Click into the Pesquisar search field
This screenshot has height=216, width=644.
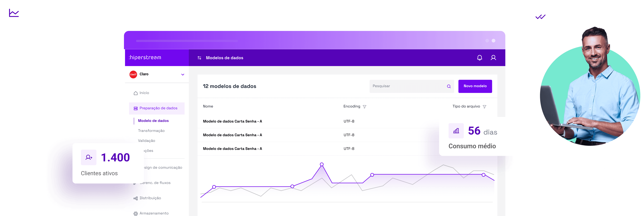411,86
